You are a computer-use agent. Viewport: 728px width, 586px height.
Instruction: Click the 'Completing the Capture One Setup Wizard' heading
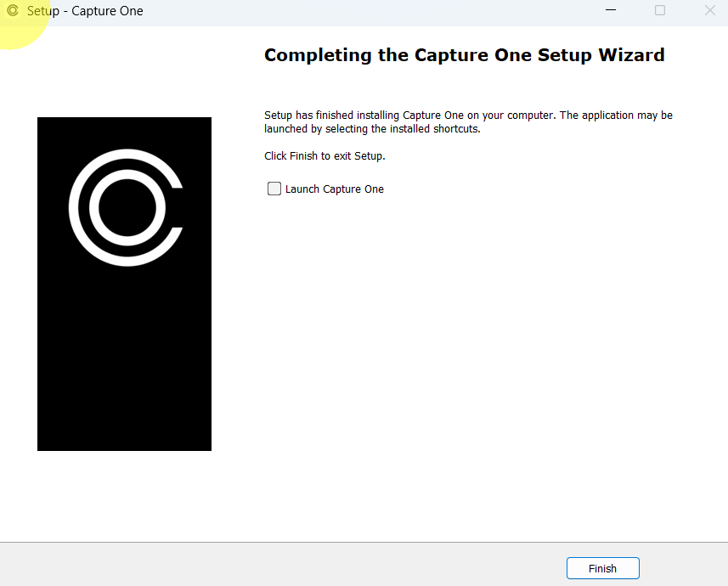coord(465,55)
